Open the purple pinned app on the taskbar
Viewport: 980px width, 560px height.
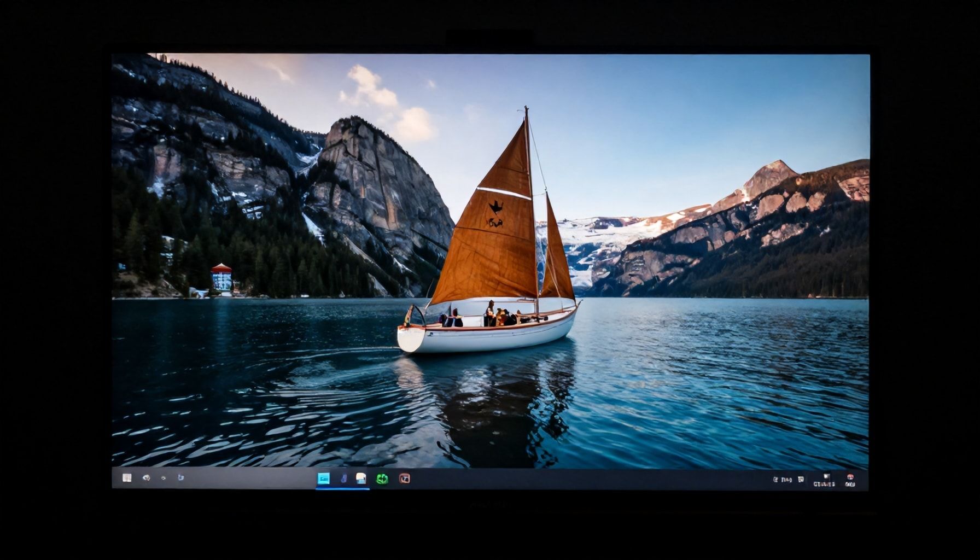coord(343,479)
